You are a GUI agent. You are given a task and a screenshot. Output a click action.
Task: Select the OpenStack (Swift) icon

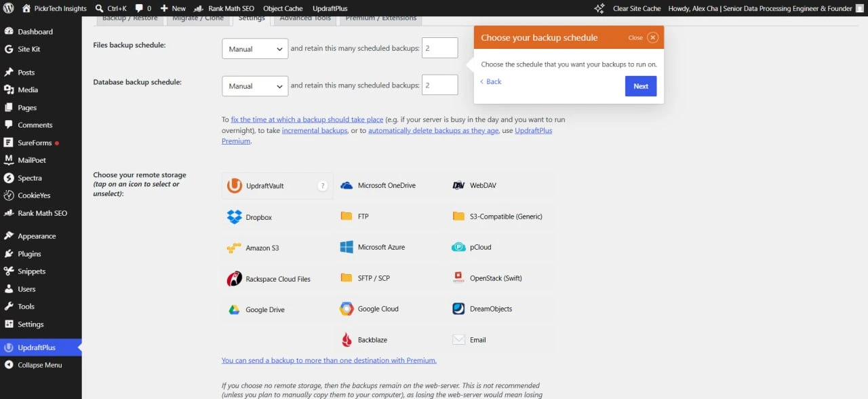(x=458, y=278)
